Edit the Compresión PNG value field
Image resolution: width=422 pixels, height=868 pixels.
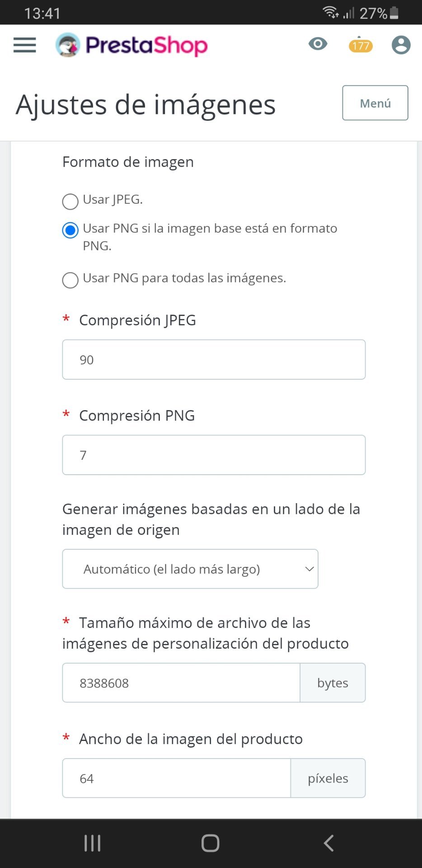coord(214,455)
